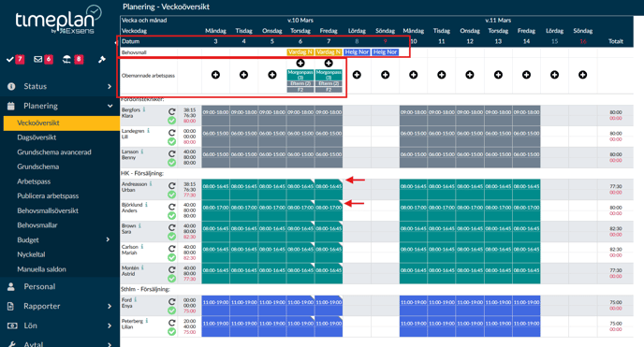This screenshot has height=347, width=644.
Task: Add unmanned shift on Thursday the 13th
Action: [498, 75]
